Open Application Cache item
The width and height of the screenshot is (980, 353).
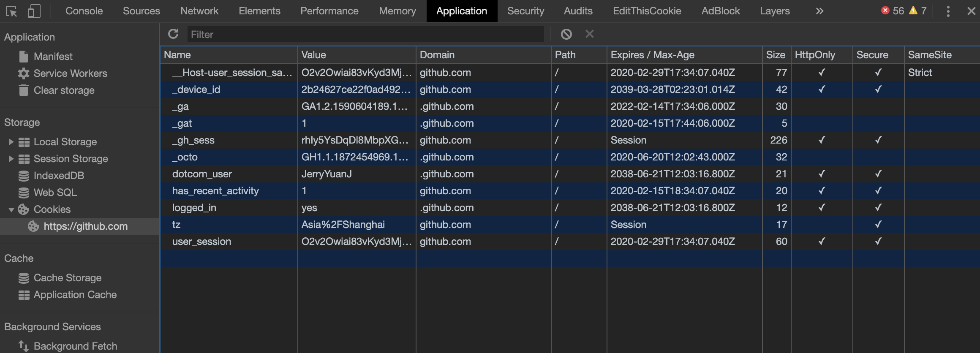coord(75,295)
